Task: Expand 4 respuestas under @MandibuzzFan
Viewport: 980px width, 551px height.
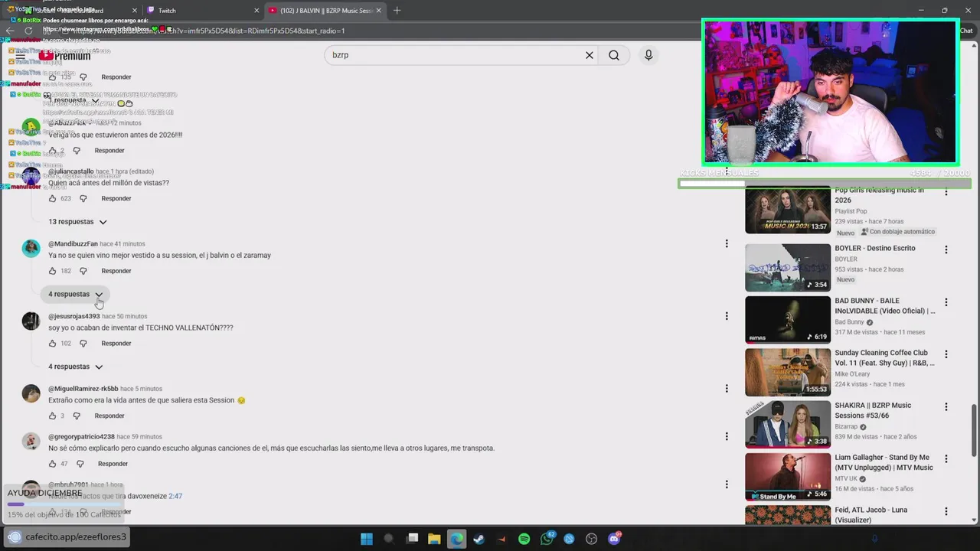Action: pyautogui.click(x=75, y=294)
